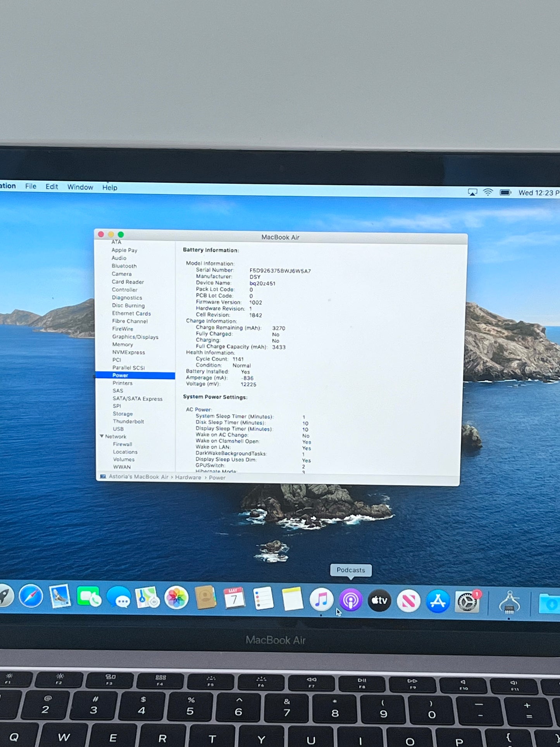Select Card Reader in the sidebar
The height and width of the screenshot is (747, 560).
(x=128, y=282)
